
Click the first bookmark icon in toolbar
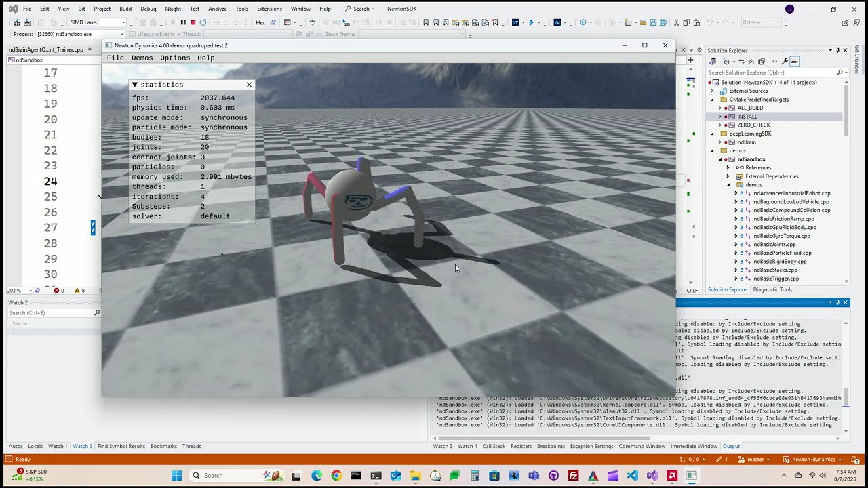pyautogui.click(x=426, y=22)
